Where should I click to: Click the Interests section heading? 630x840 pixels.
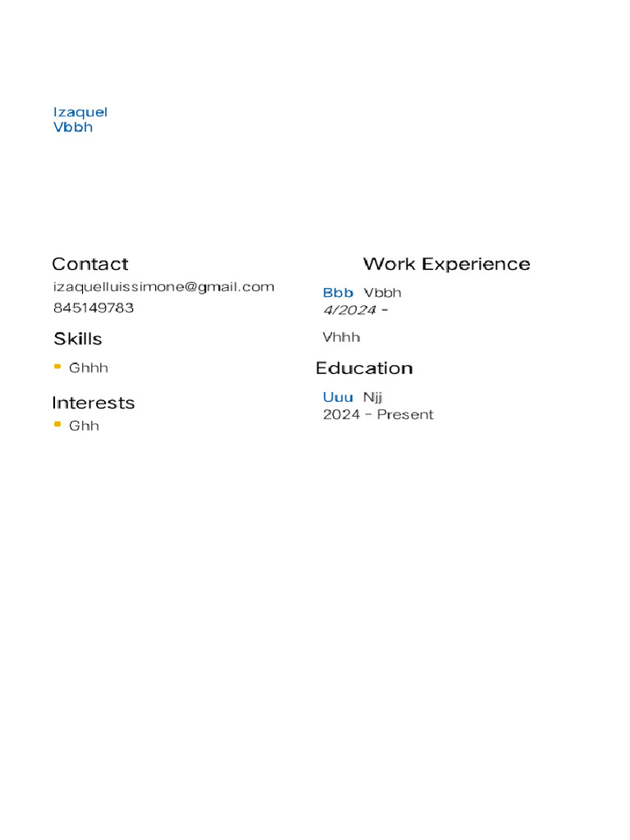click(94, 403)
